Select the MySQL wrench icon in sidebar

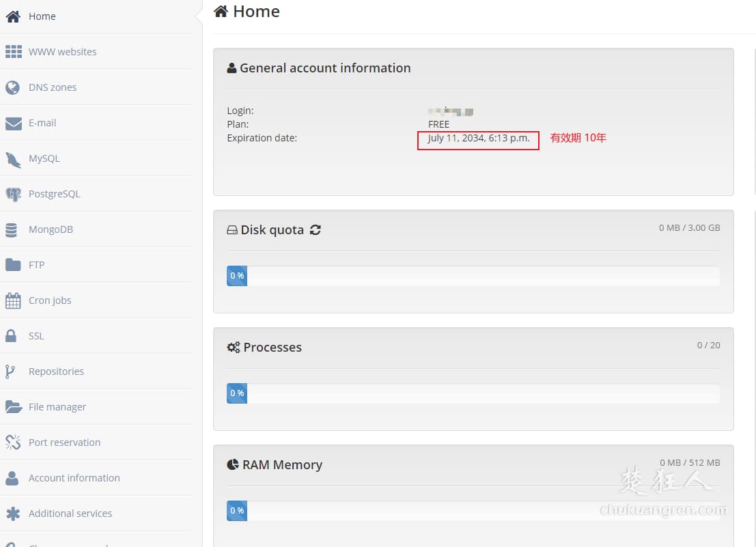point(14,158)
